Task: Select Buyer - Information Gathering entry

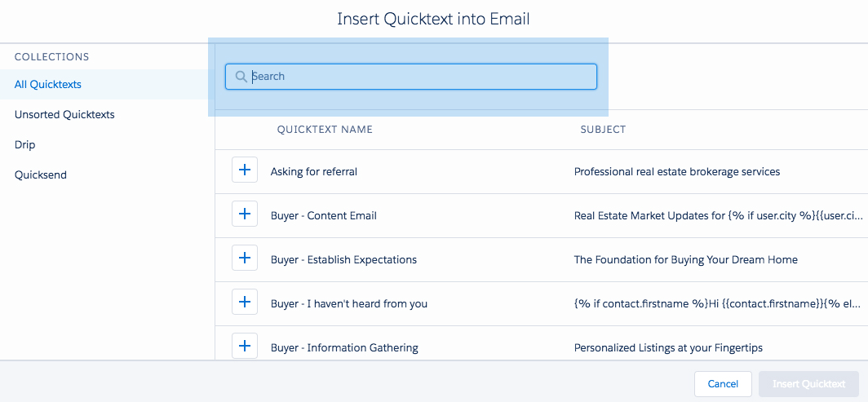Action: (x=344, y=348)
